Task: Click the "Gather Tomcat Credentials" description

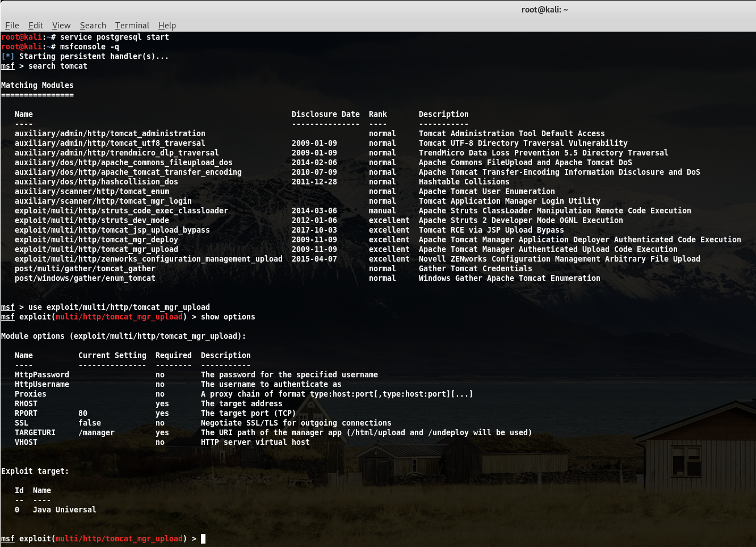Action: click(476, 268)
